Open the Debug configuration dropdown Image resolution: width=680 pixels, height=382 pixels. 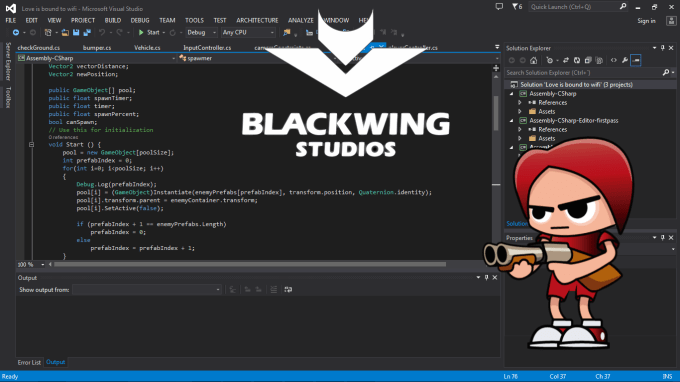coord(201,33)
